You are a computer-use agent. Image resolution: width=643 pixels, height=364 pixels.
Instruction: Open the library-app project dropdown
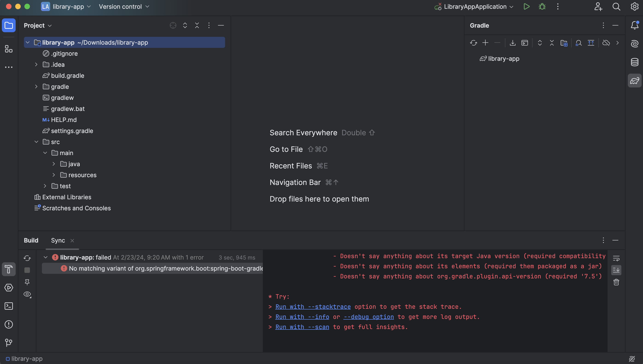coord(66,6)
